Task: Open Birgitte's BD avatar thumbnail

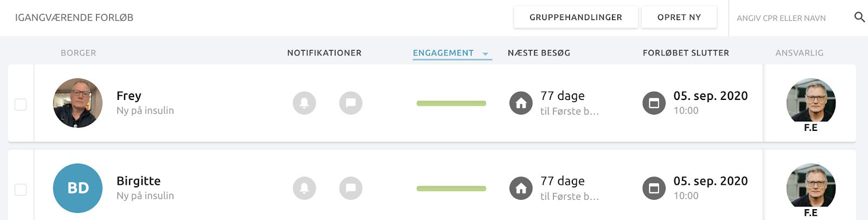Action: [x=78, y=188]
